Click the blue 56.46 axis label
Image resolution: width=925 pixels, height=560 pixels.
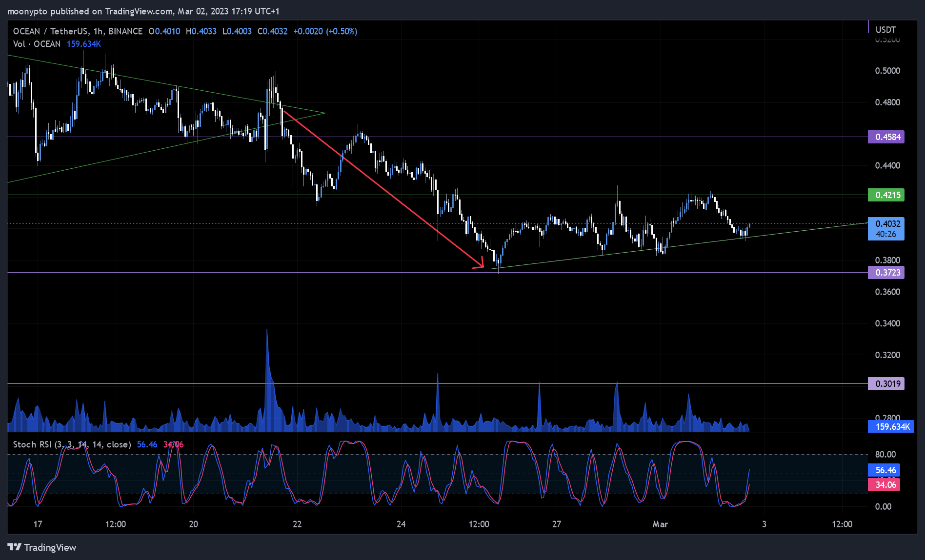point(885,470)
